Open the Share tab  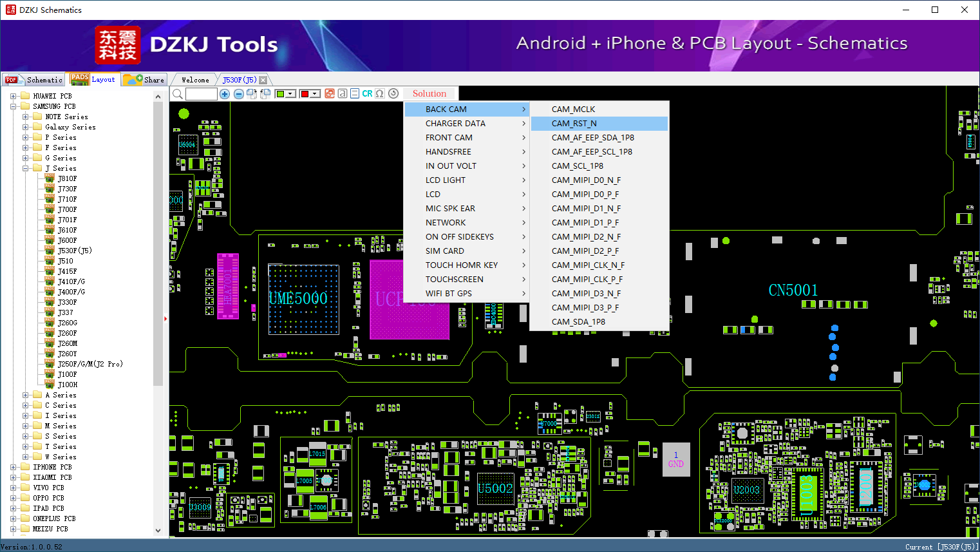pyautogui.click(x=145, y=80)
